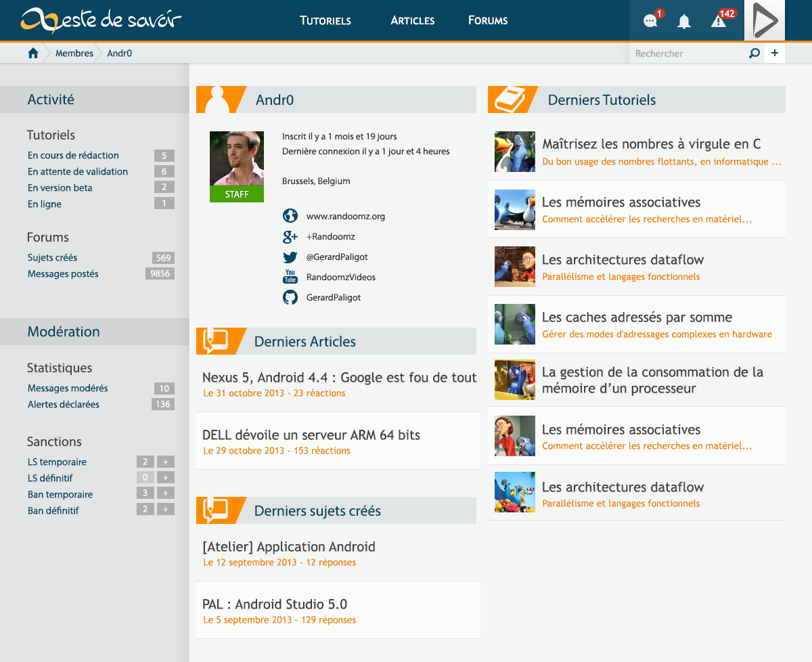Click the notifications bell icon
The image size is (812, 662).
click(684, 22)
